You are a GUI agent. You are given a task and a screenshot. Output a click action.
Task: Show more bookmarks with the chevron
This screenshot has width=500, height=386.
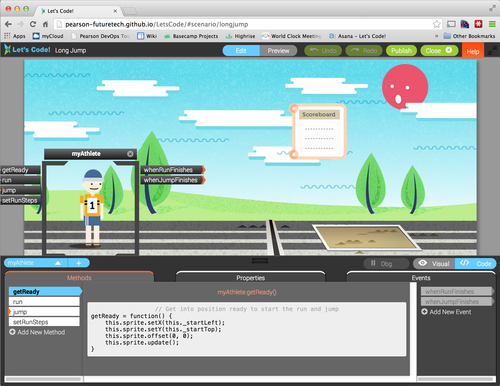click(437, 36)
